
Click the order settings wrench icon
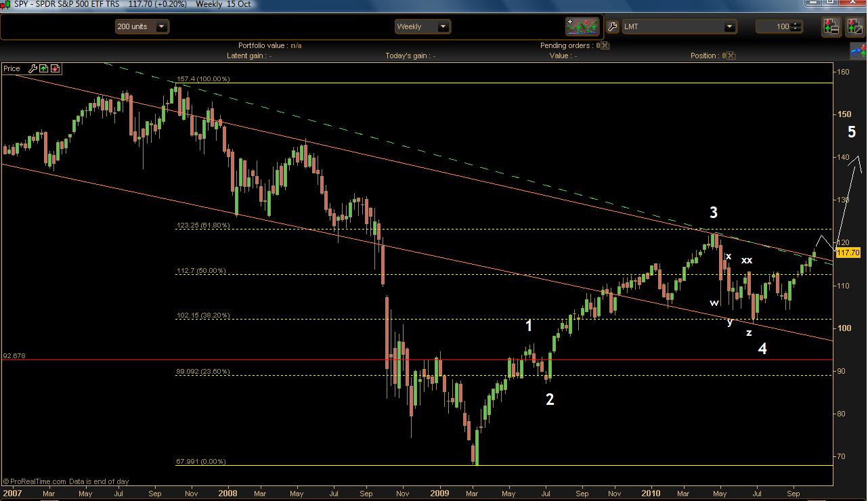(612, 26)
